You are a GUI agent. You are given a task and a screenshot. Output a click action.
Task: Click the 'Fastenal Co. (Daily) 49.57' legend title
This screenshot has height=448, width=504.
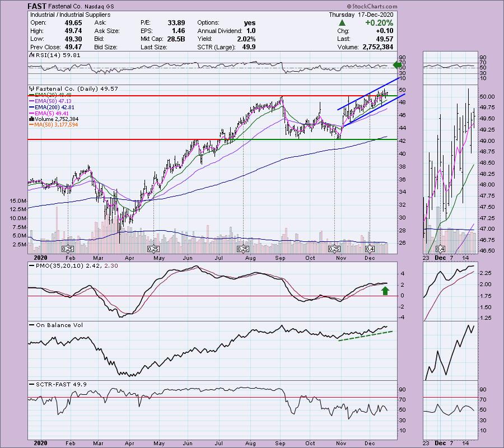[x=73, y=88]
